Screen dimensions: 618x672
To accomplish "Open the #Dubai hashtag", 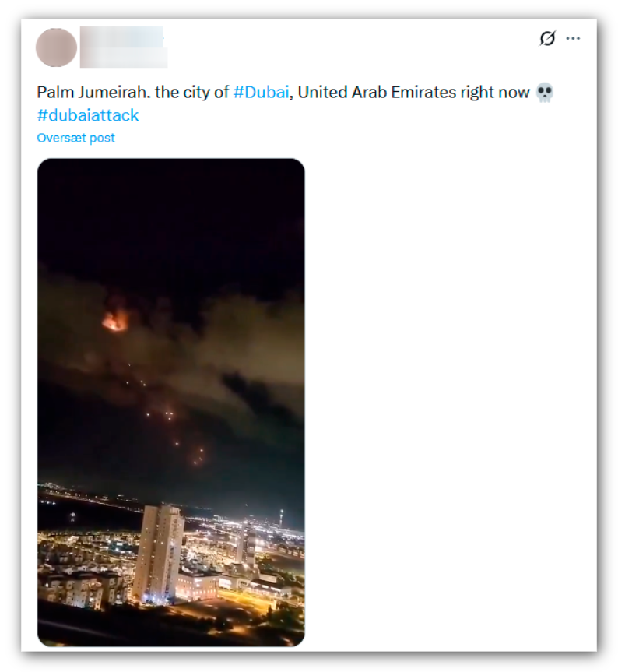I will (x=261, y=93).
